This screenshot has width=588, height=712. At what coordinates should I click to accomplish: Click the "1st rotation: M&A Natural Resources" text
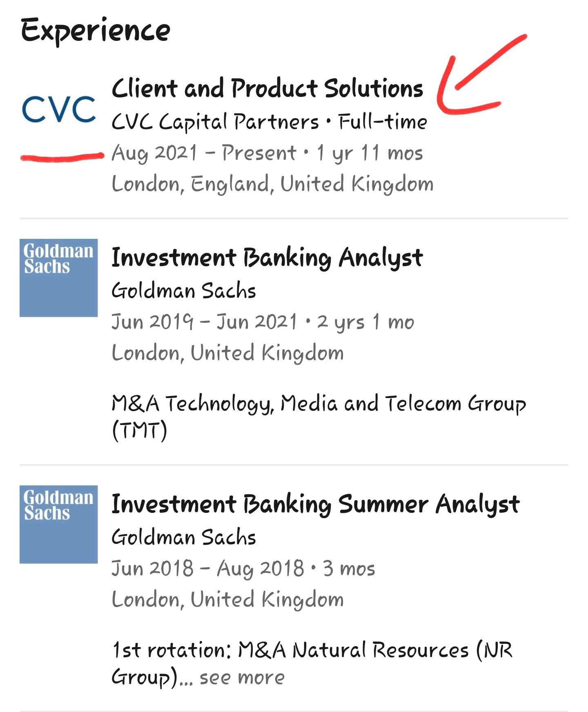click(312, 650)
